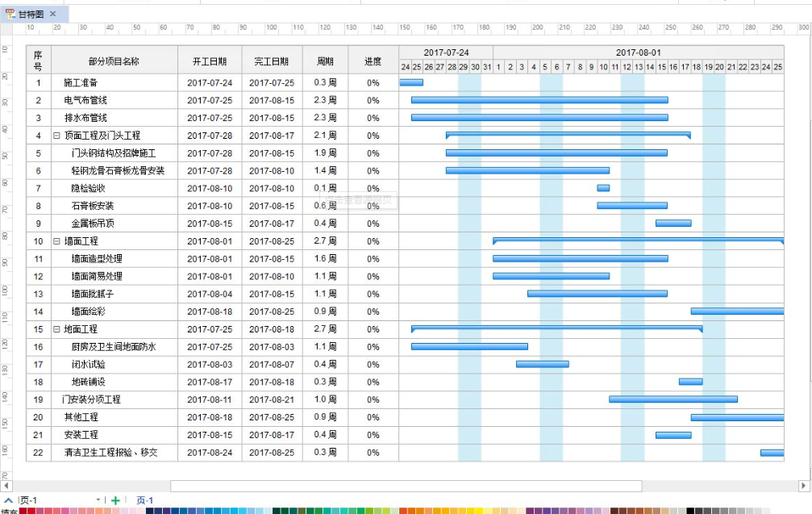Image resolution: width=812 pixels, height=514 pixels.
Task: Click the 2017-08-01 month header in the timeline
Action: 638,52
